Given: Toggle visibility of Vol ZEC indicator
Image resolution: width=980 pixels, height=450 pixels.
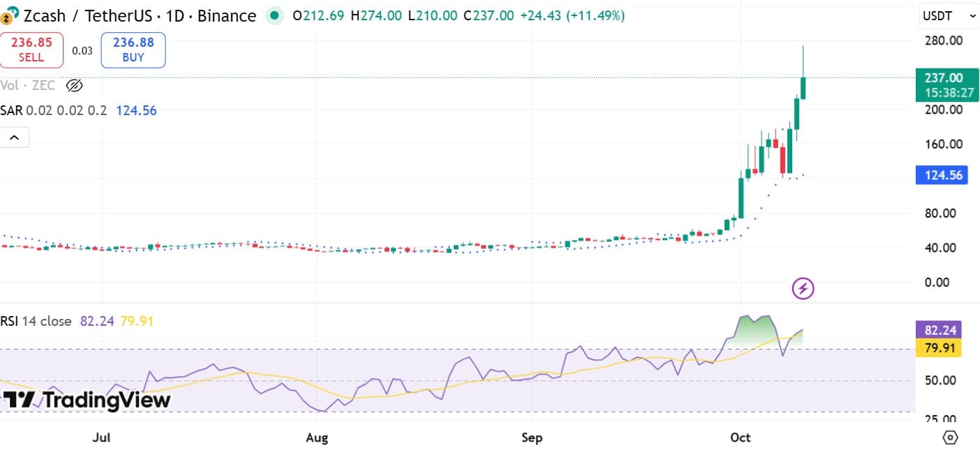Looking at the screenshot, I should tap(74, 86).
